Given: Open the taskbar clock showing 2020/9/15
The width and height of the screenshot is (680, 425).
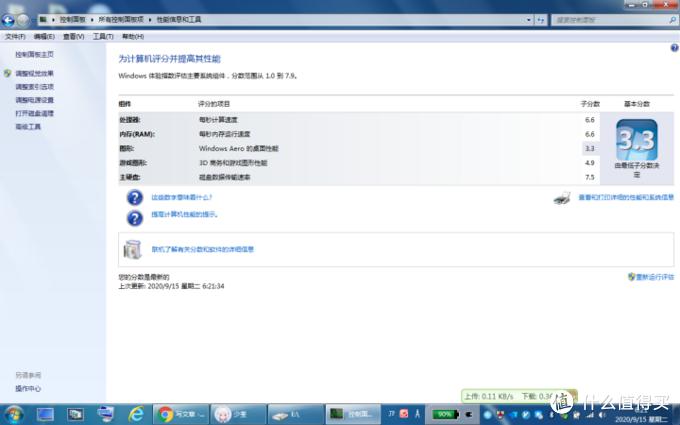Looking at the screenshot, I should [x=641, y=415].
